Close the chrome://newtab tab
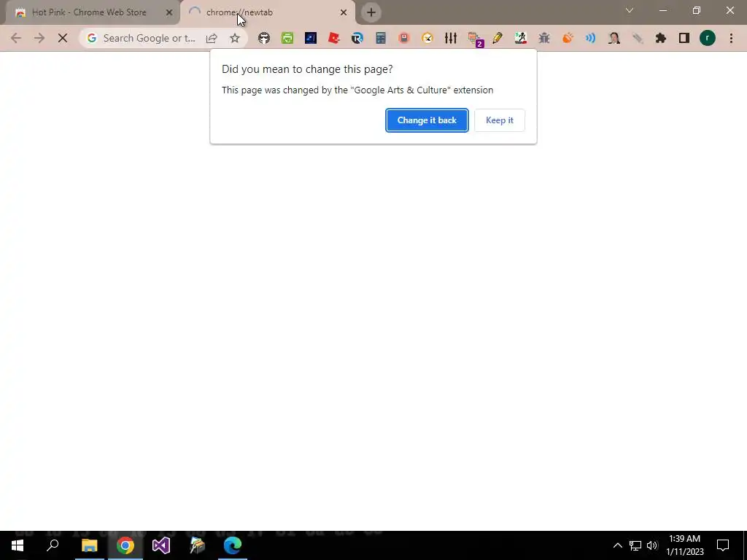Viewport: 747px width, 560px height. (x=344, y=12)
